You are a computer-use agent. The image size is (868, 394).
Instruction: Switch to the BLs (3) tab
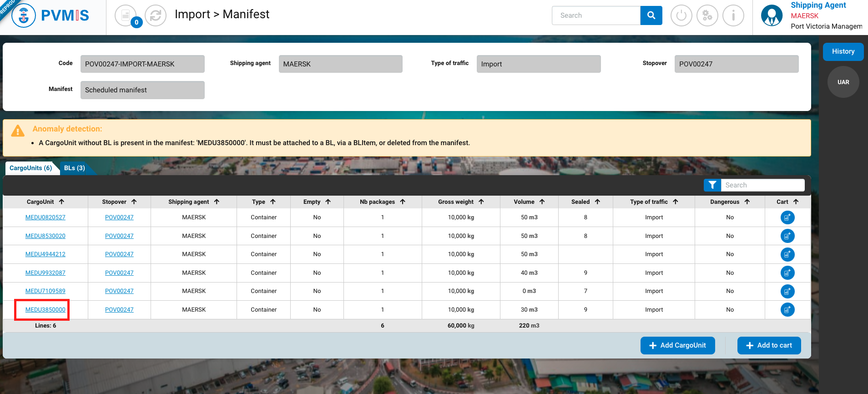[75, 168]
